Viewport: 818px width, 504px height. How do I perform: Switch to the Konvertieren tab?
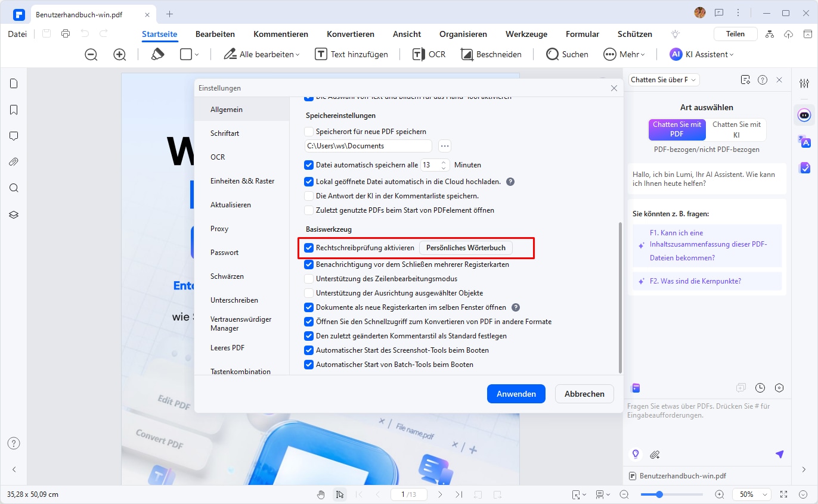pos(351,34)
